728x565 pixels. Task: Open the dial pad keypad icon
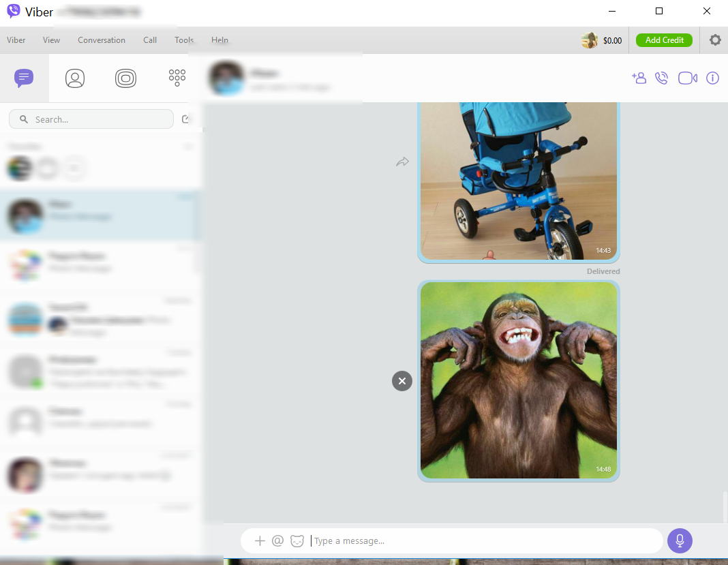tap(177, 78)
